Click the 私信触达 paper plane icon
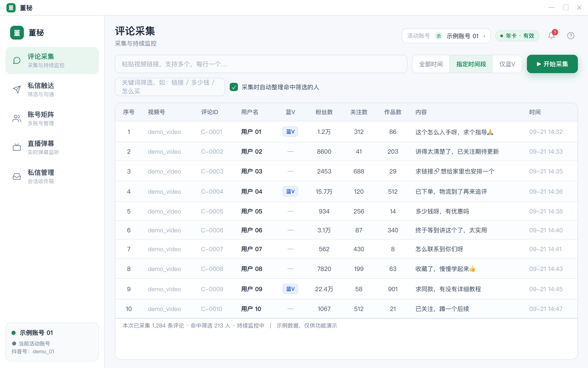The height and width of the screenshot is (368, 588). click(x=17, y=89)
